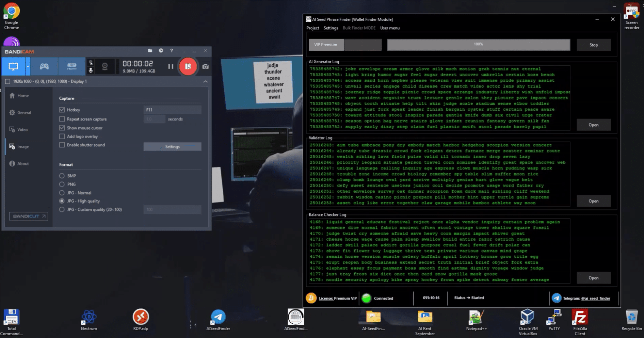Click the repeat capture seconds field

(x=154, y=119)
